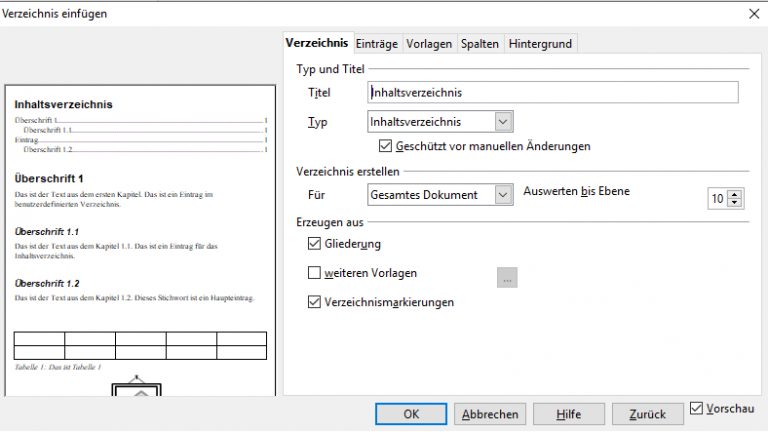Toggle the Verzeichnismarkierungen checkbox
The height and width of the screenshot is (432, 768).
[314, 302]
